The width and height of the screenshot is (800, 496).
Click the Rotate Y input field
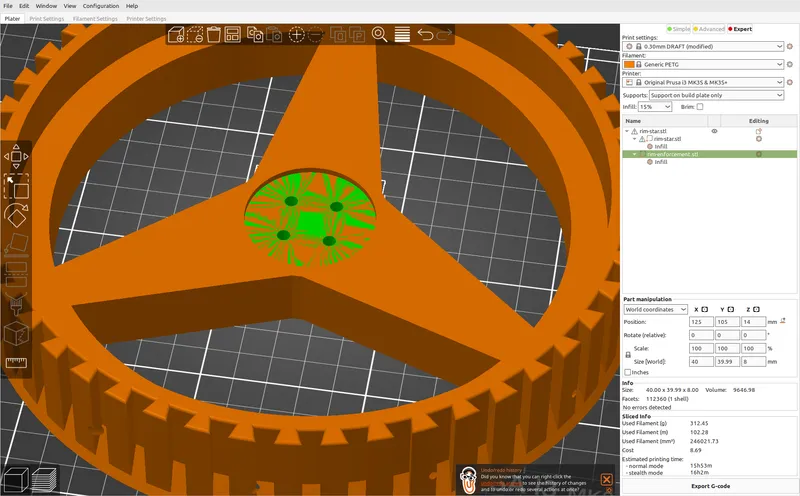point(727,335)
